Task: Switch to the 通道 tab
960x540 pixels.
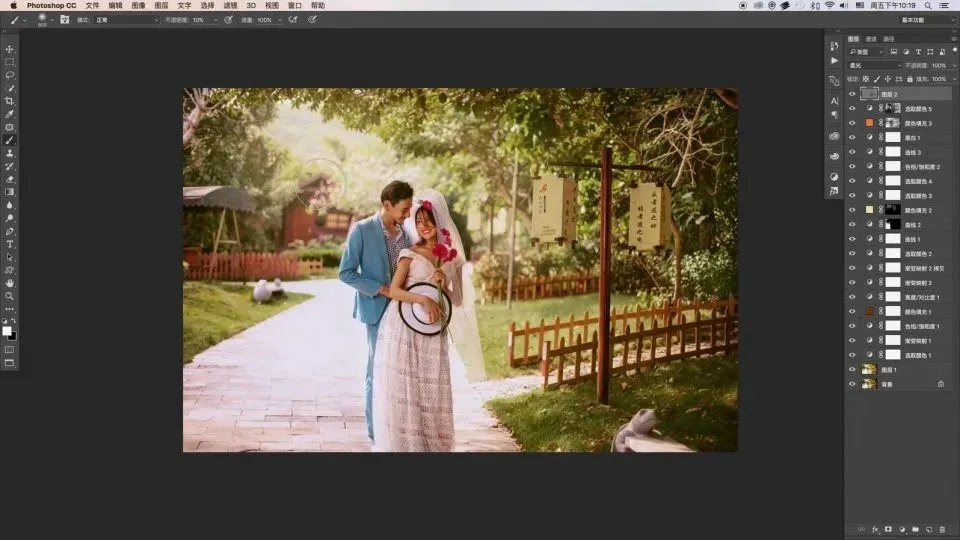Action: [871, 39]
